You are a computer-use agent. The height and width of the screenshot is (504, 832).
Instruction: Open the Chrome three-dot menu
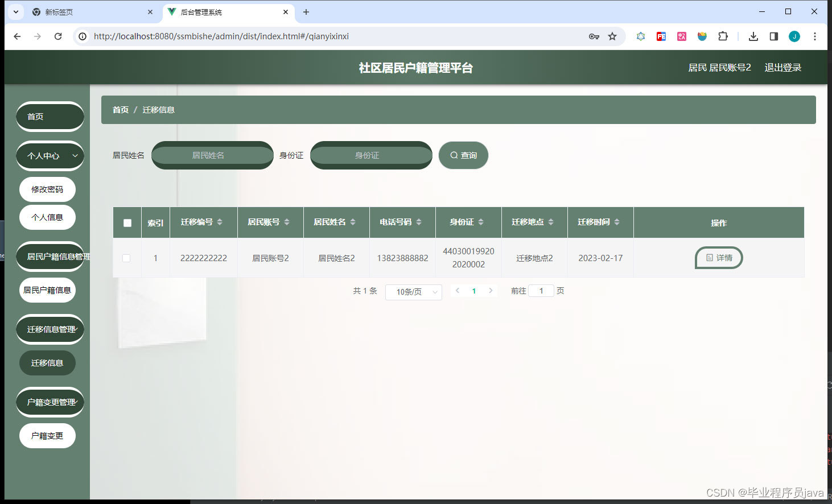(x=815, y=36)
